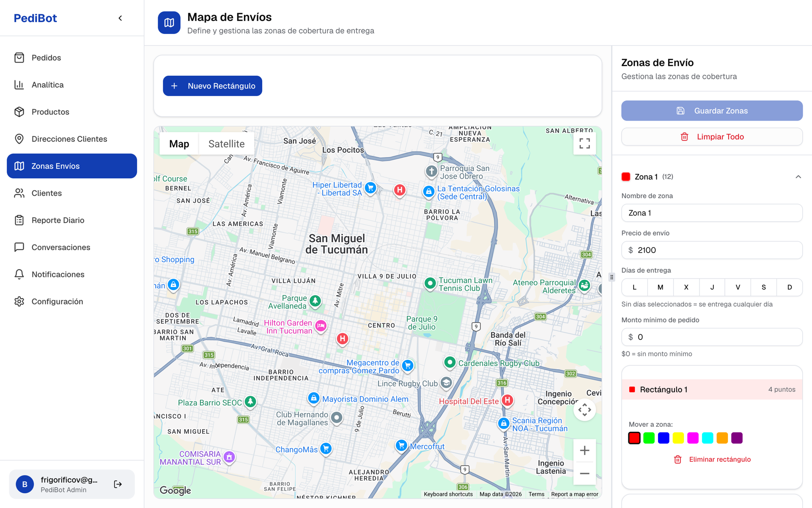Click the Conversaciones chat bubble icon
The image size is (812, 508).
[19, 247]
